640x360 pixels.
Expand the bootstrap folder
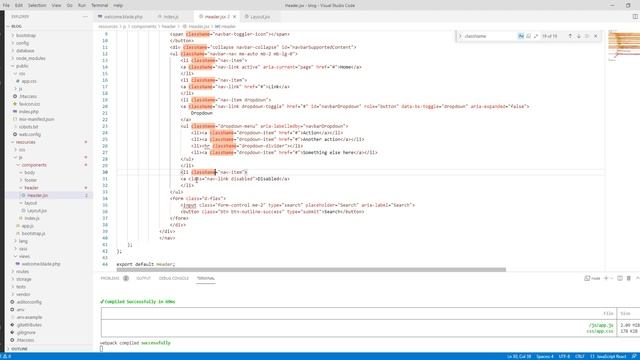click(x=26, y=36)
